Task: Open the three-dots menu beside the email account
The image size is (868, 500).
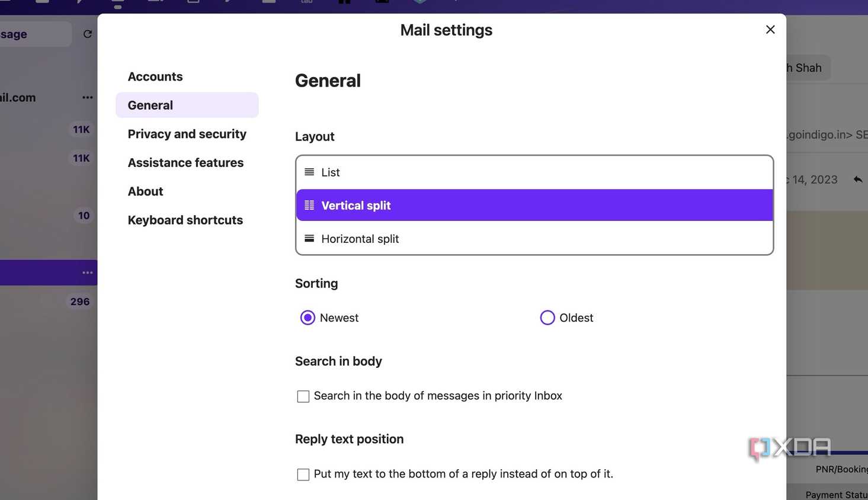Action: pyautogui.click(x=88, y=97)
